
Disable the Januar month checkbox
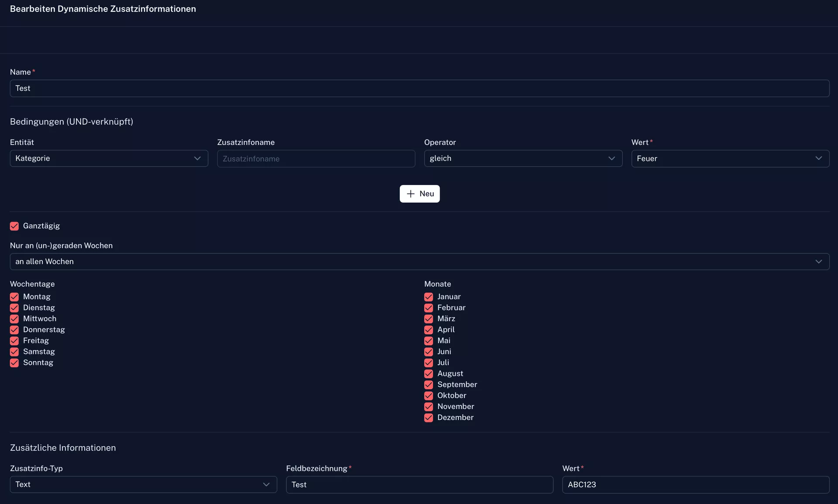coord(429,297)
